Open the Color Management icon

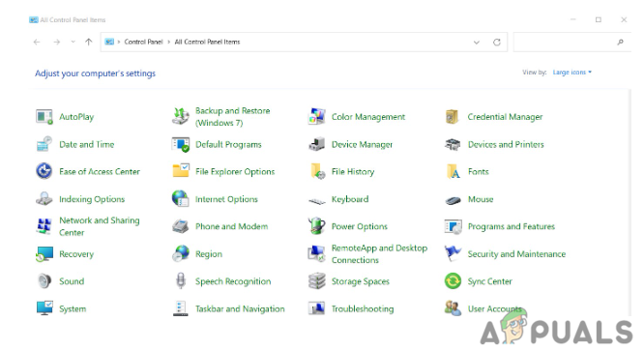coord(316,117)
